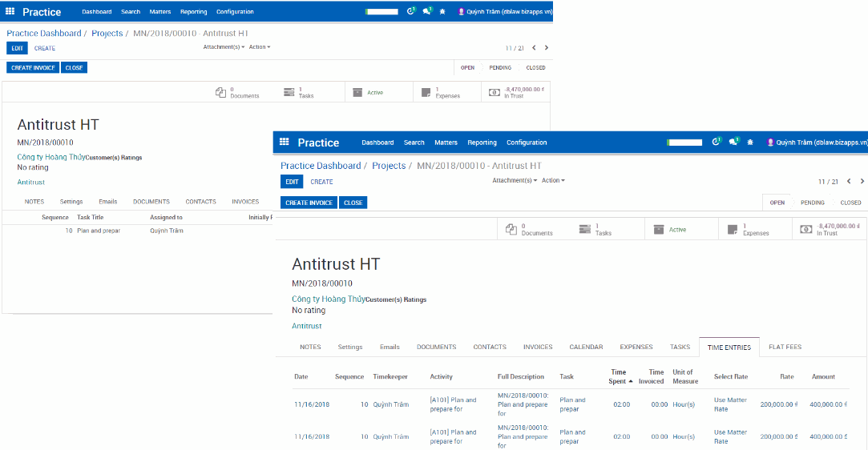Sort by Time Spent column header
Viewport: 868px width, 450px height.
(620, 376)
